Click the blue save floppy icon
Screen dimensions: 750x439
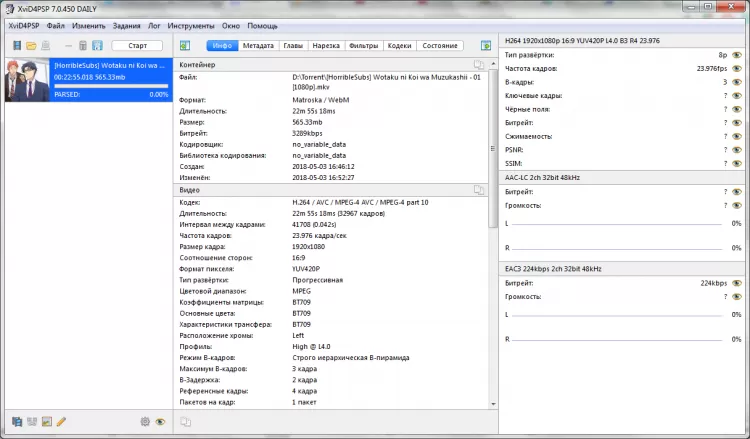coord(97,45)
